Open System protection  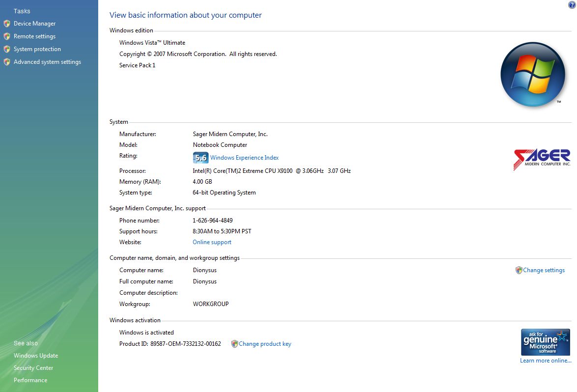[x=37, y=49]
